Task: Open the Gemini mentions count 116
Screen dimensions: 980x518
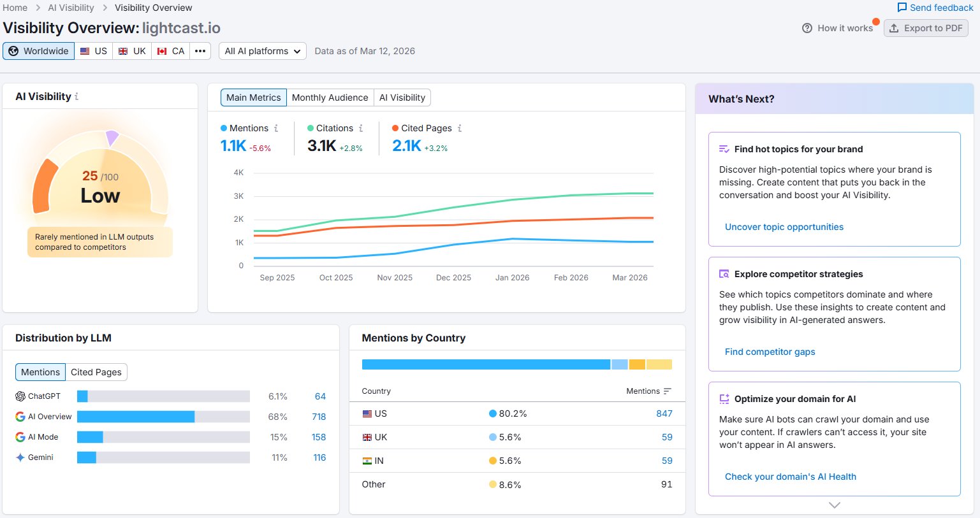Action: pyautogui.click(x=319, y=457)
